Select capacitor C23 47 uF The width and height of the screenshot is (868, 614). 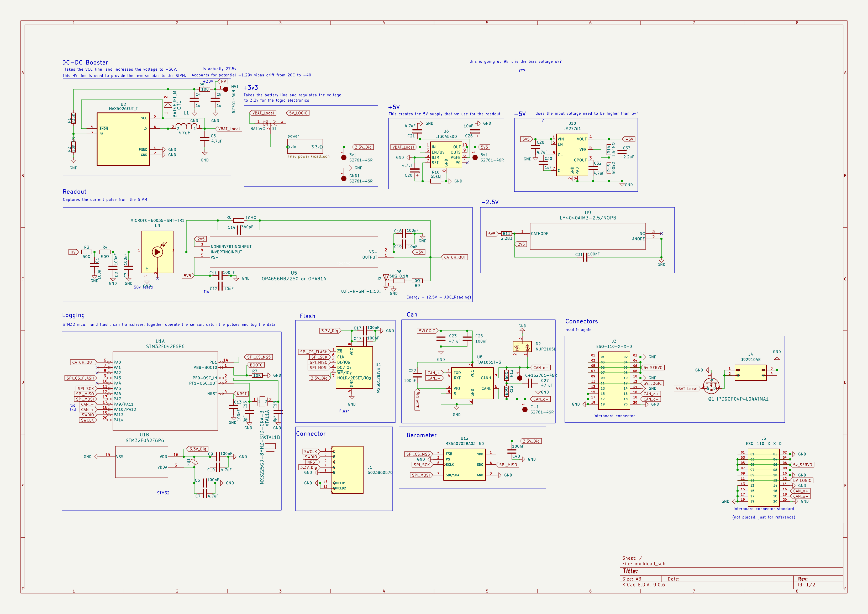441,338
